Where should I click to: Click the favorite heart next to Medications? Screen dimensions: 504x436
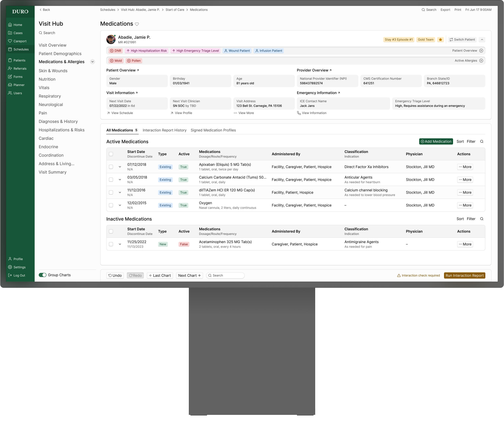[137, 24]
